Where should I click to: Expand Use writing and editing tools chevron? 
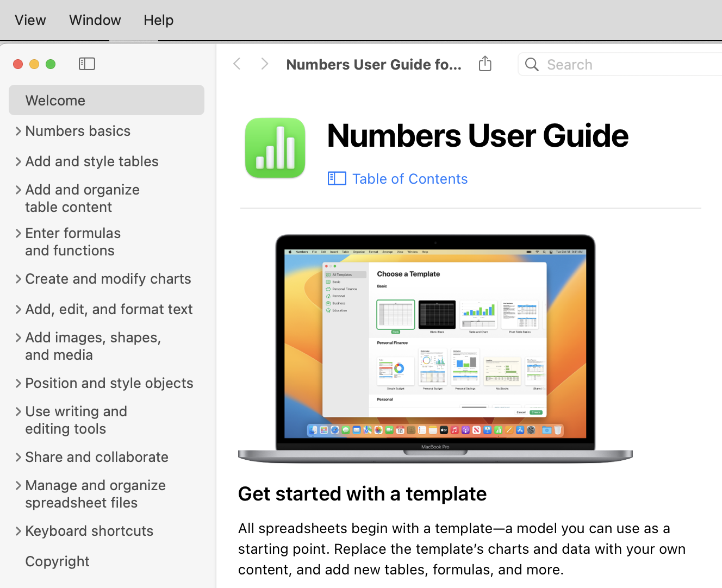(x=18, y=411)
